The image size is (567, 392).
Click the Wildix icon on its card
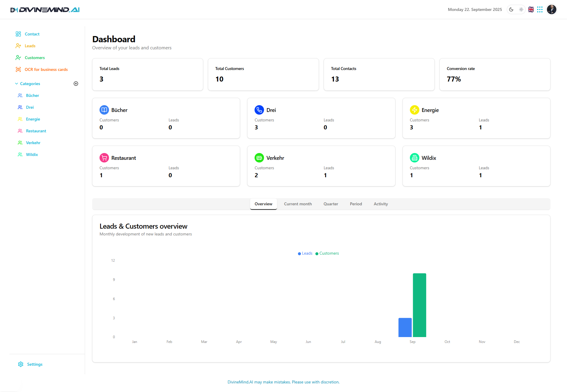point(414,157)
